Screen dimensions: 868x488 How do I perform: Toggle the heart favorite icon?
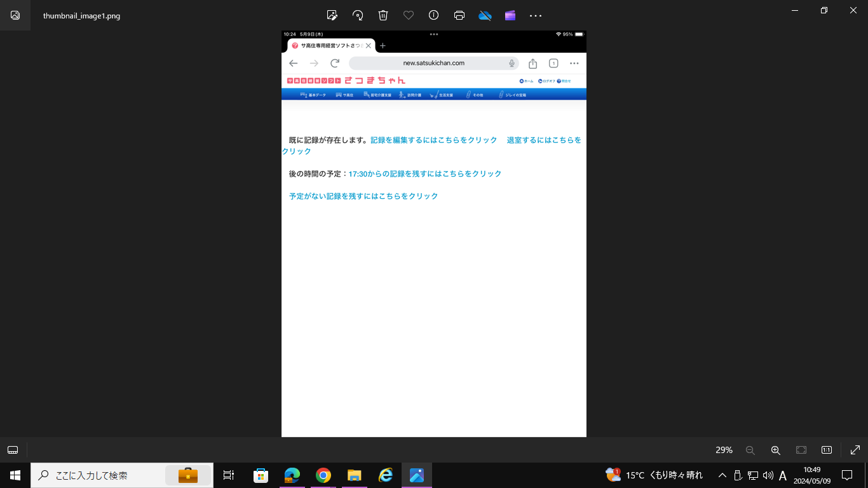point(409,15)
